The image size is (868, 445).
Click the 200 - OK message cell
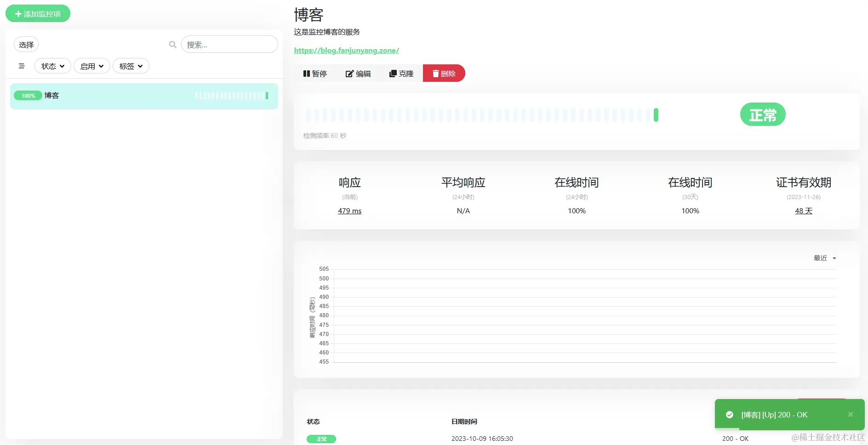tap(735, 439)
